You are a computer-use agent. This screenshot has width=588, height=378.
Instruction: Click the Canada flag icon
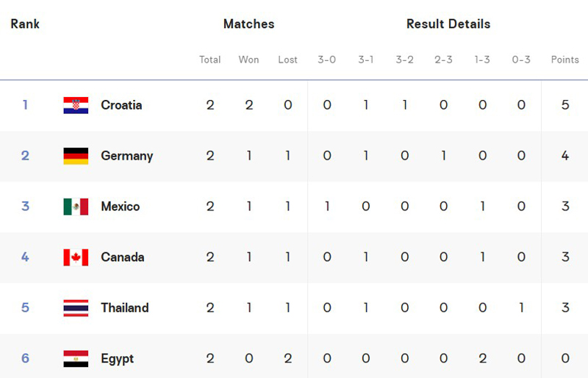coord(76,257)
